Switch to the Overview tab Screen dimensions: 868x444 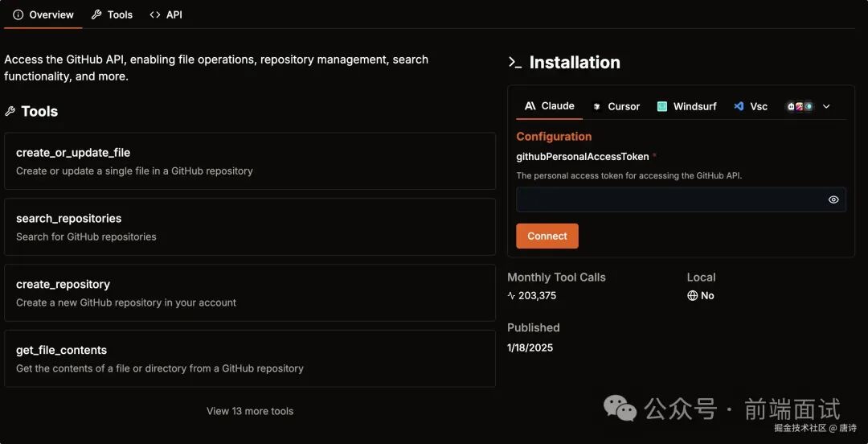click(x=43, y=15)
